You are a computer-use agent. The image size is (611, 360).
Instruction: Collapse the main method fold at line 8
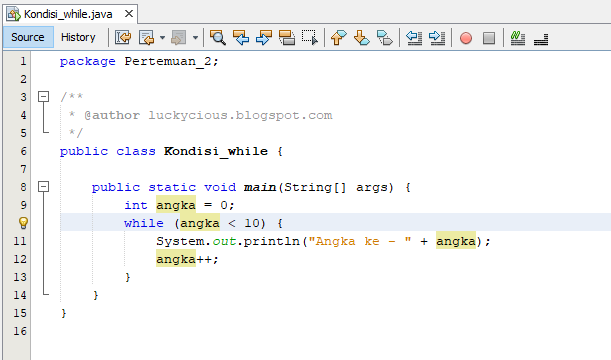44,187
